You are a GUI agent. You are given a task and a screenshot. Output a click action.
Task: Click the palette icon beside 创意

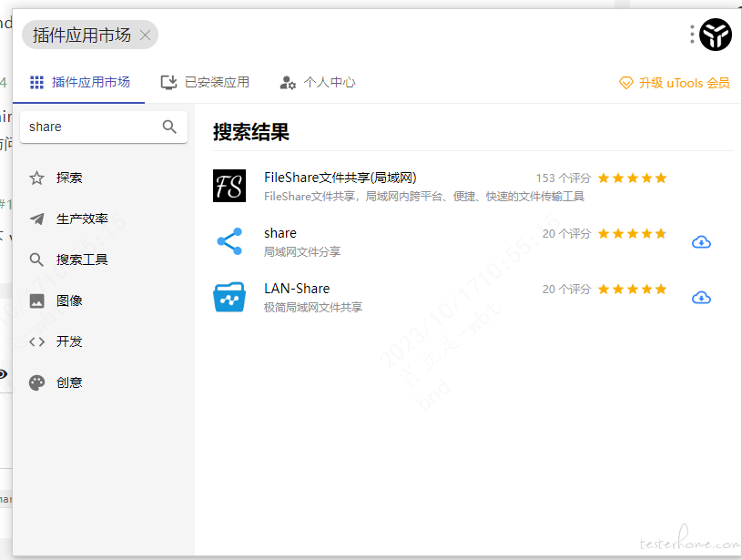click(x=37, y=382)
